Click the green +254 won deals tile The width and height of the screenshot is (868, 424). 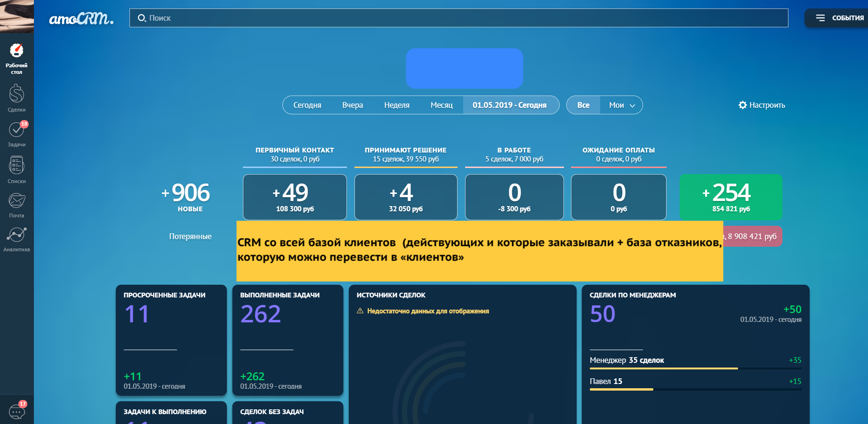(x=731, y=197)
